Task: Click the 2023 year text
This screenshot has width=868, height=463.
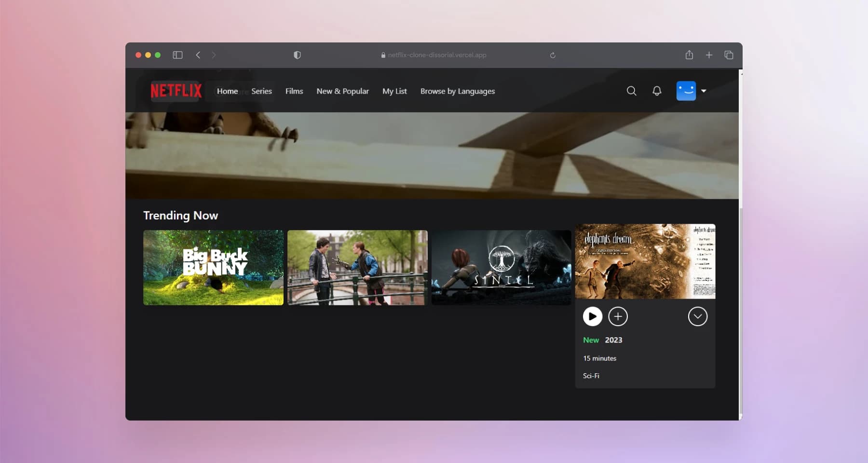Action: pos(613,340)
